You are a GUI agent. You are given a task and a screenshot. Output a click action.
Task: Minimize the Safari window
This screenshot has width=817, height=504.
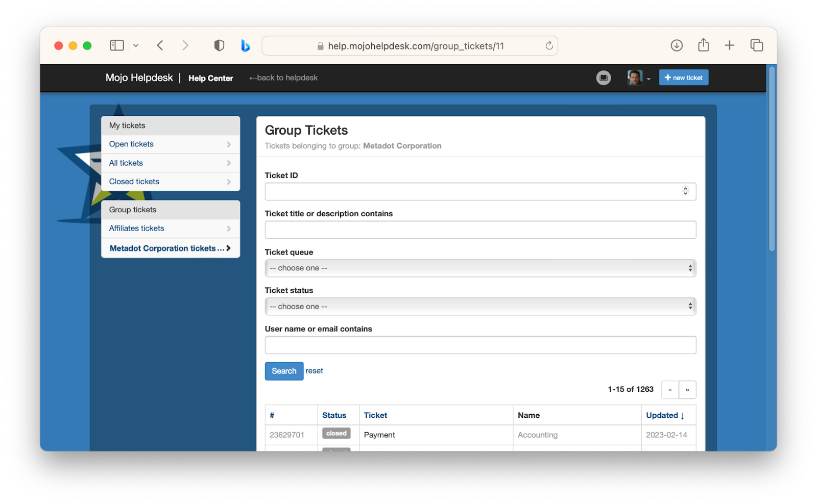[x=73, y=46]
